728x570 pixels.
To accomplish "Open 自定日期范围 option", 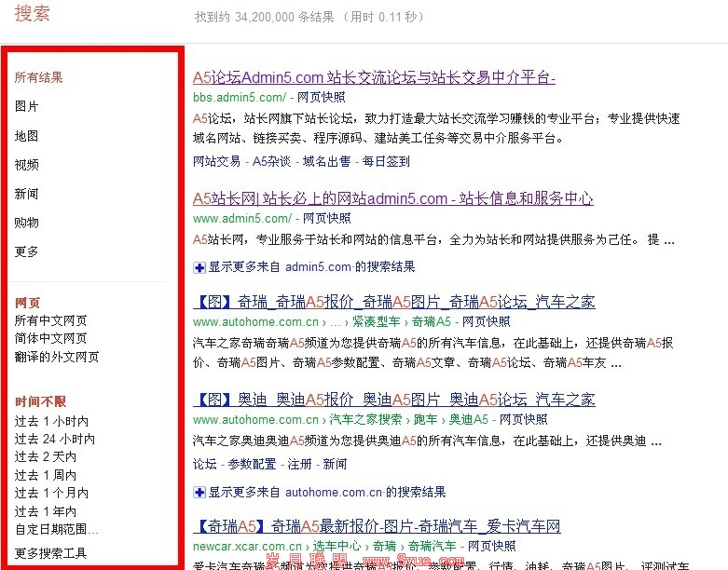I will click(56, 529).
